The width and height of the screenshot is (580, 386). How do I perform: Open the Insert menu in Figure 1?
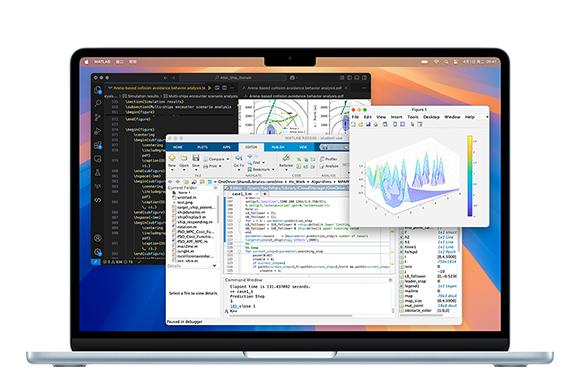click(x=397, y=117)
